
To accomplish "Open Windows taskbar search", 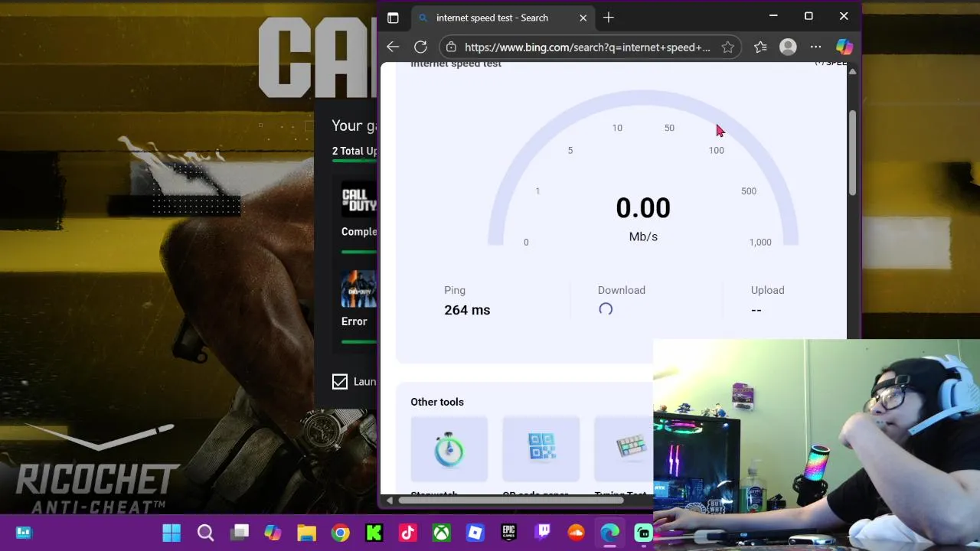I will (x=205, y=533).
